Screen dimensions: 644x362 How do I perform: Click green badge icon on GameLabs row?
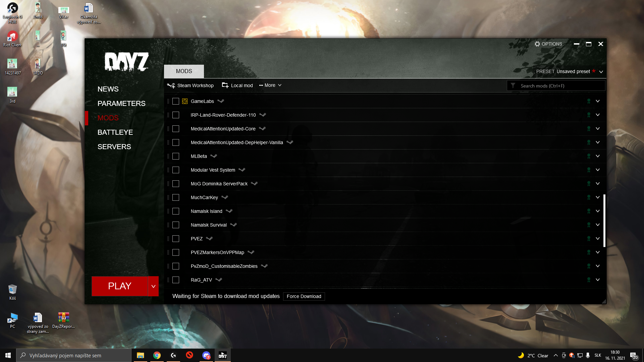589,101
